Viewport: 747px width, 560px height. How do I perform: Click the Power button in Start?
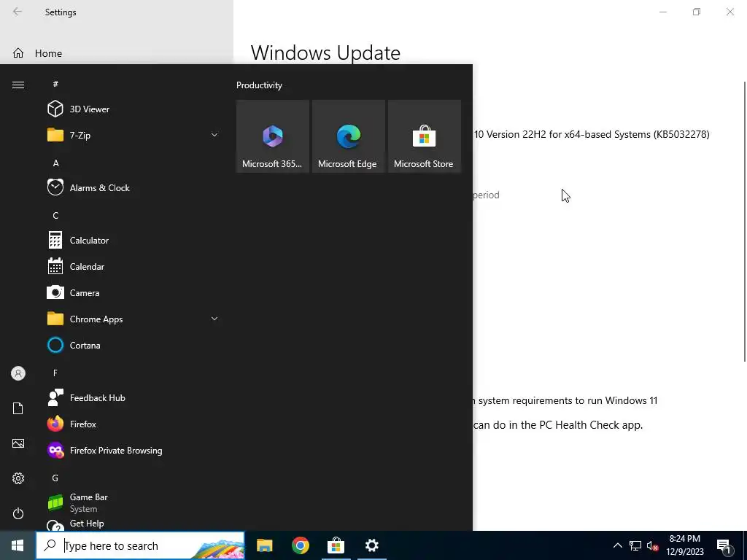pyautogui.click(x=18, y=513)
